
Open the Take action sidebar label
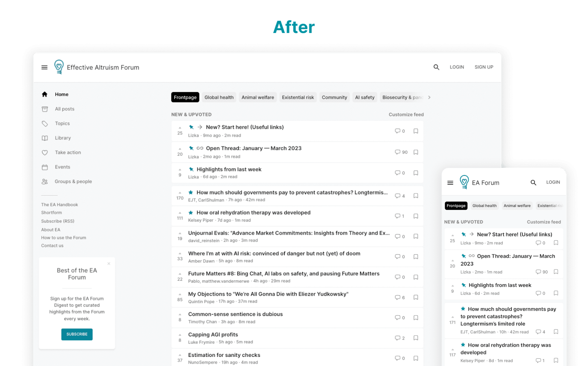click(x=68, y=153)
